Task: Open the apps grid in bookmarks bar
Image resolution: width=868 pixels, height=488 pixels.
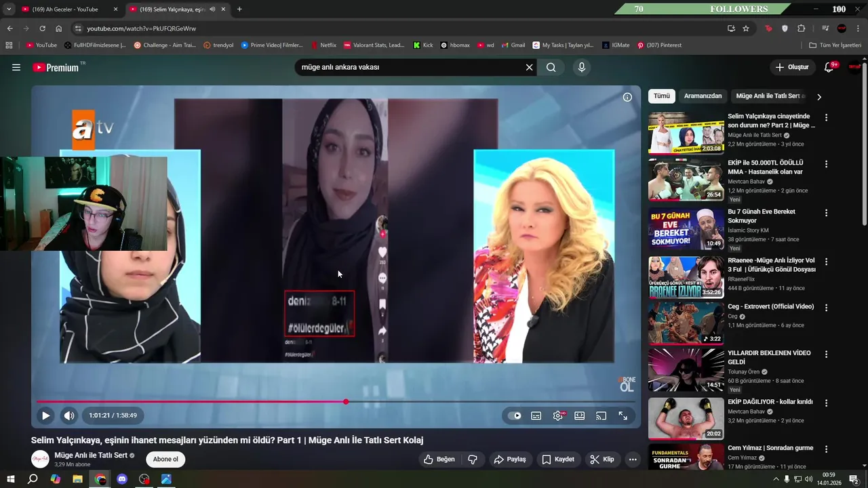Action: tap(9, 45)
